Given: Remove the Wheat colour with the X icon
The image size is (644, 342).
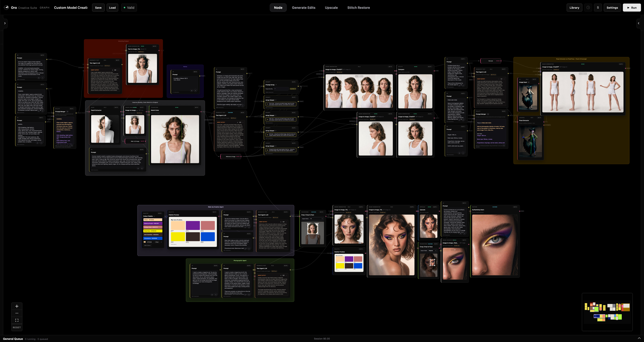Looking at the screenshot, I should pyautogui.click(x=161, y=242).
